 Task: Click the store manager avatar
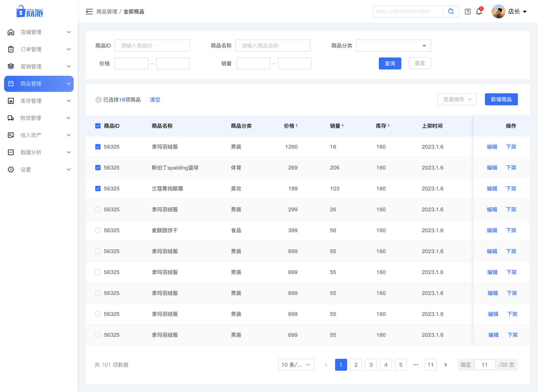498,11
